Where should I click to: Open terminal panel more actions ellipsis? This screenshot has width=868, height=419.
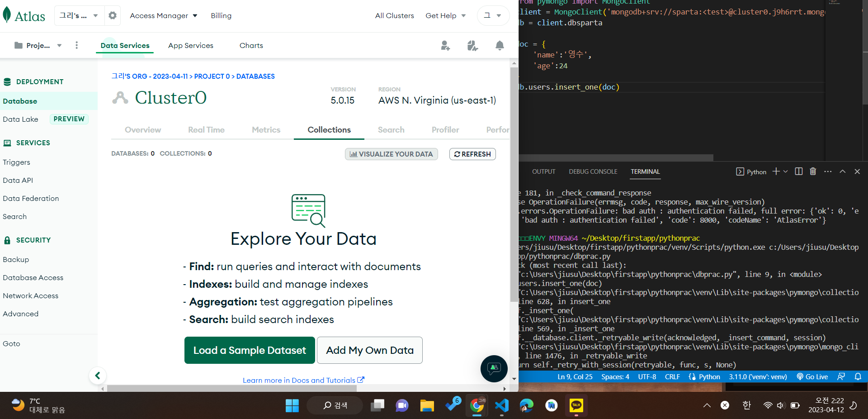828,171
